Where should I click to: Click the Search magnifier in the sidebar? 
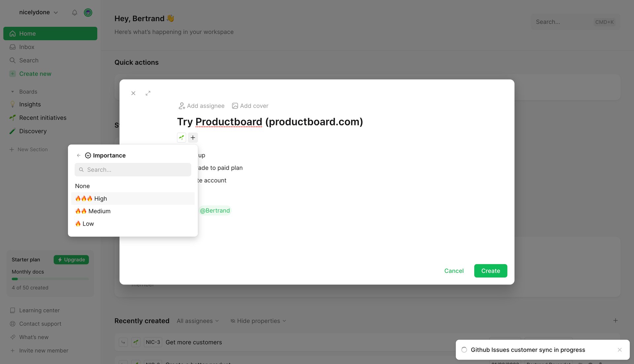pyautogui.click(x=13, y=60)
